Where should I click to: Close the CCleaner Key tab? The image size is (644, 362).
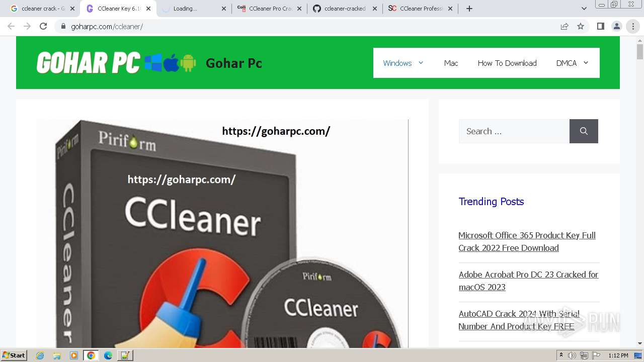[148, 9]
